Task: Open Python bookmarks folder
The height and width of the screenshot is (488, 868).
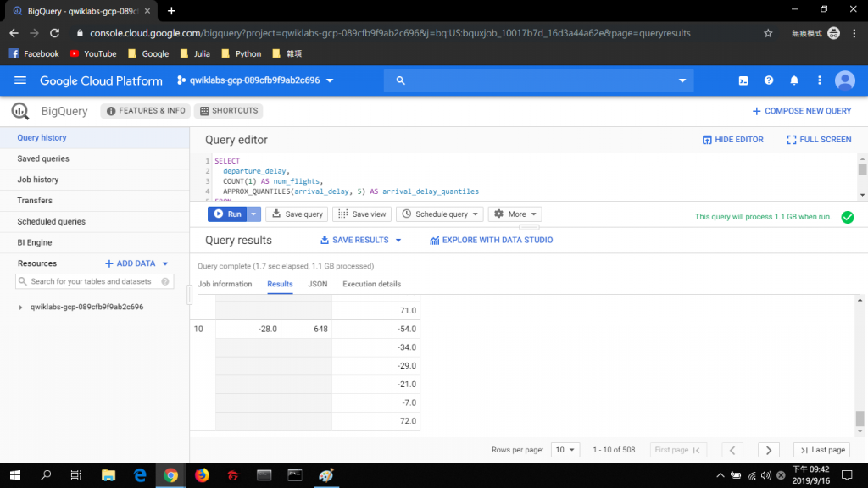Action: tap(241, 53)
